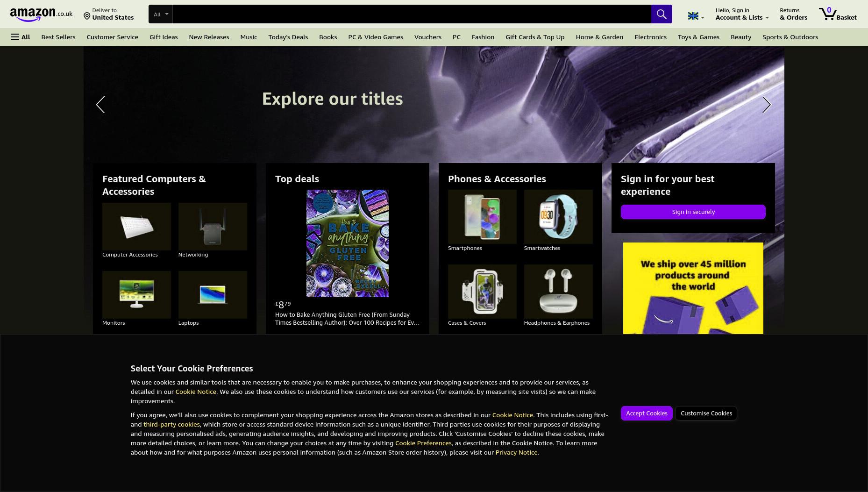Open New Releases nav item
Image resolution: width=868 pixels, height=492 pixels.
click(x=209, y=37)
